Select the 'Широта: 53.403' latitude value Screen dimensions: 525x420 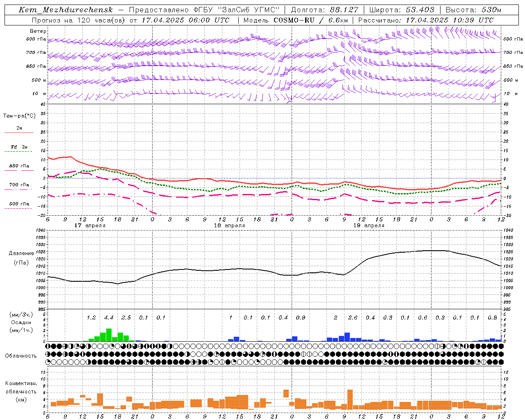coord(402,10)
